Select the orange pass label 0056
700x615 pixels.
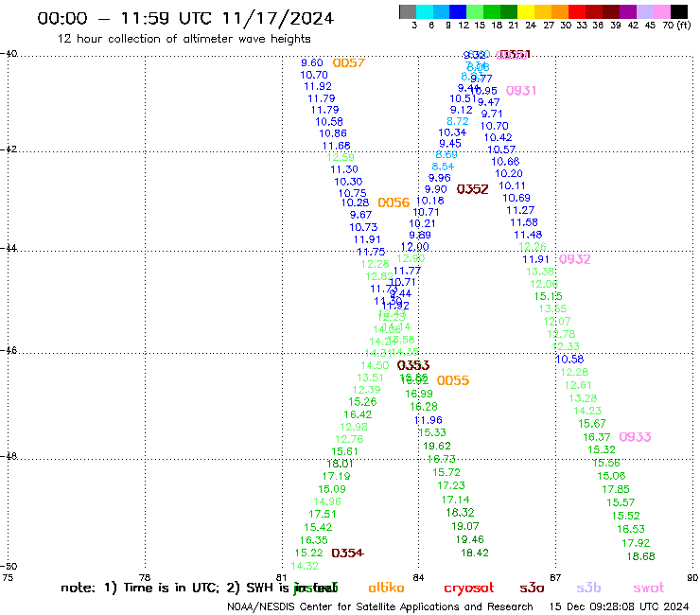[x=394, y=202]
